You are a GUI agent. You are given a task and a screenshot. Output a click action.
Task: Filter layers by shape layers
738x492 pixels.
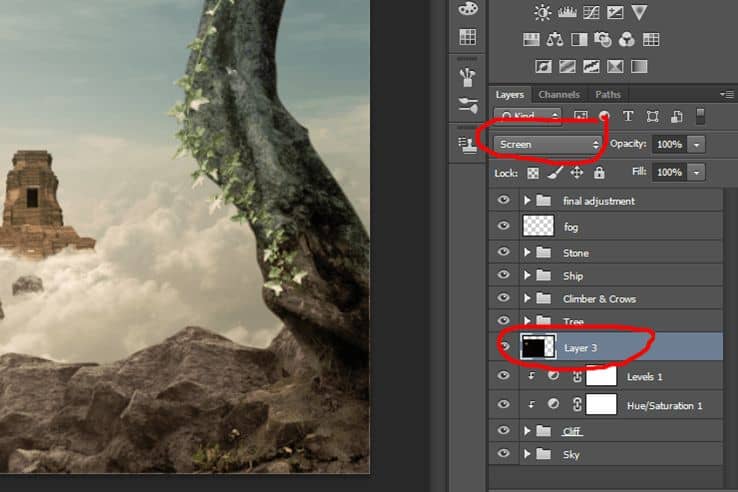click(652, 116)
